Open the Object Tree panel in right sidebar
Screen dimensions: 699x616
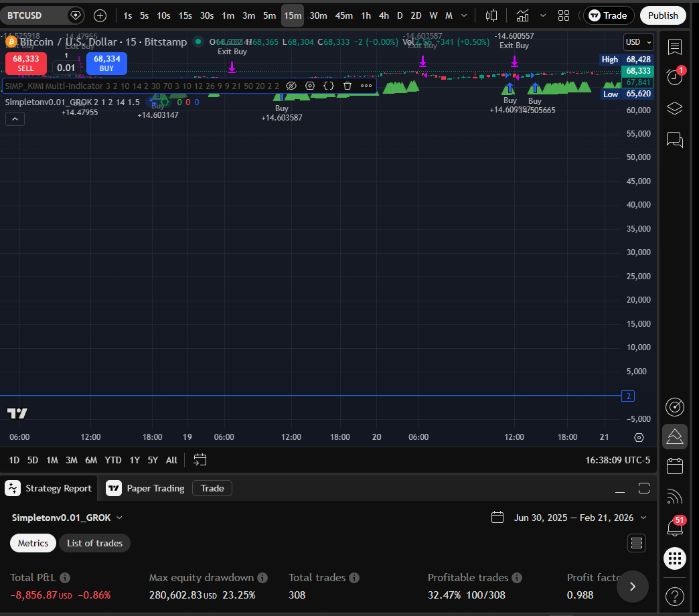point(674,108)
